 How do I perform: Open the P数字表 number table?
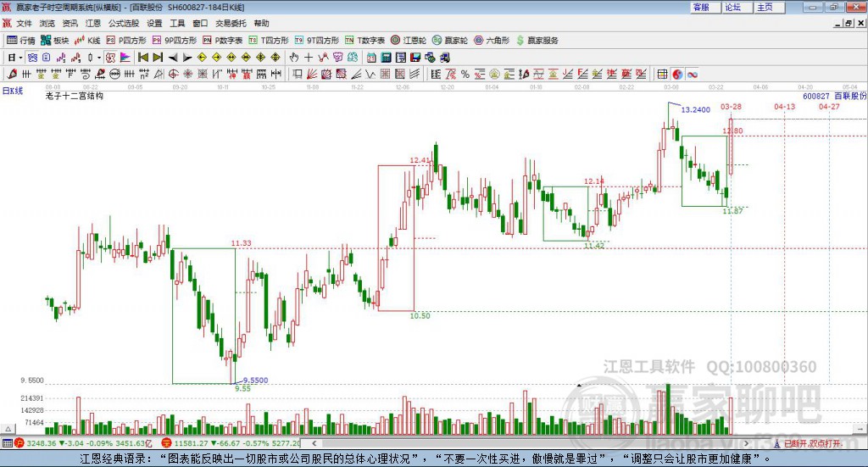223,41
